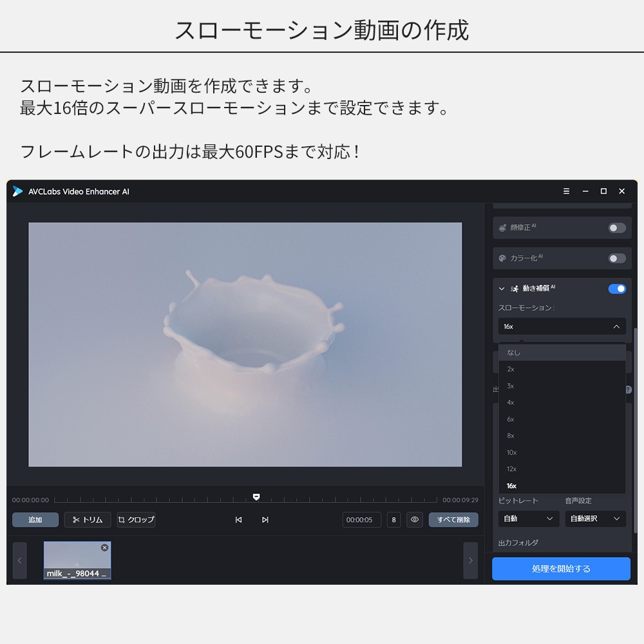
Task: Disable the 動き補償 AI toggle
Action: (616, 289)
